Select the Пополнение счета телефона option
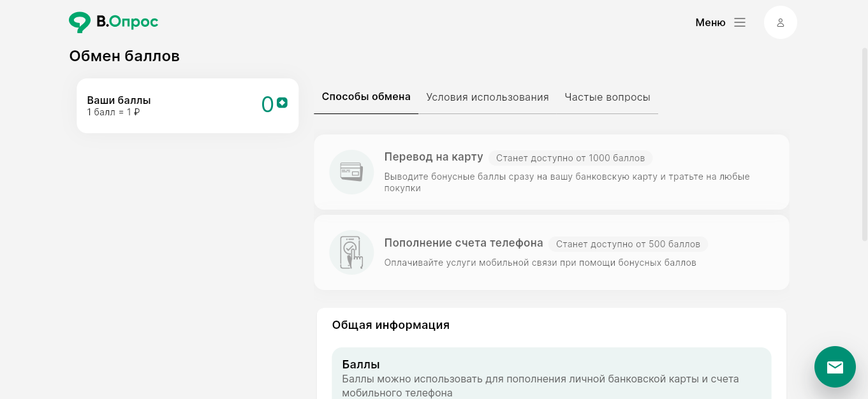868x399 pixels. click(464, 243)
